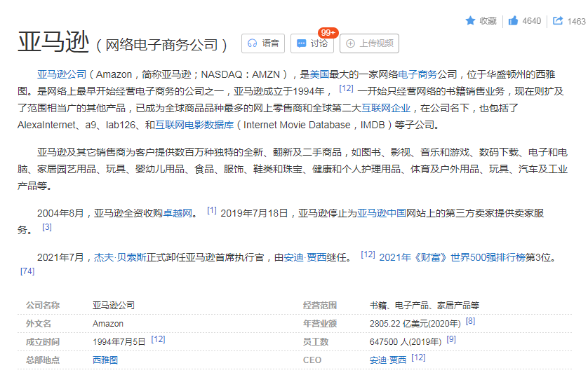The image size is (588, 382).
Task: Click citation [12] beside 1994年7月5日
Action: pyautogui.click(x=158, y=339)
